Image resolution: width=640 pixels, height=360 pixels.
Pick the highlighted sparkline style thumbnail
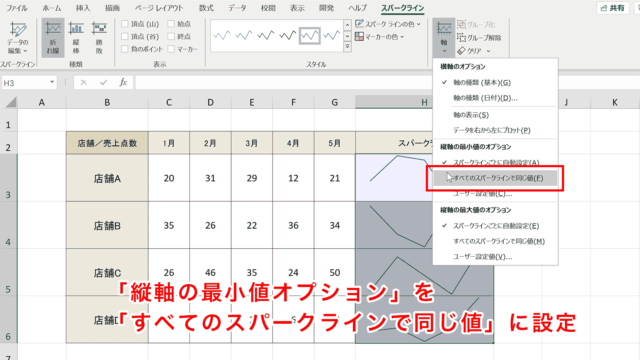[309, 36]
